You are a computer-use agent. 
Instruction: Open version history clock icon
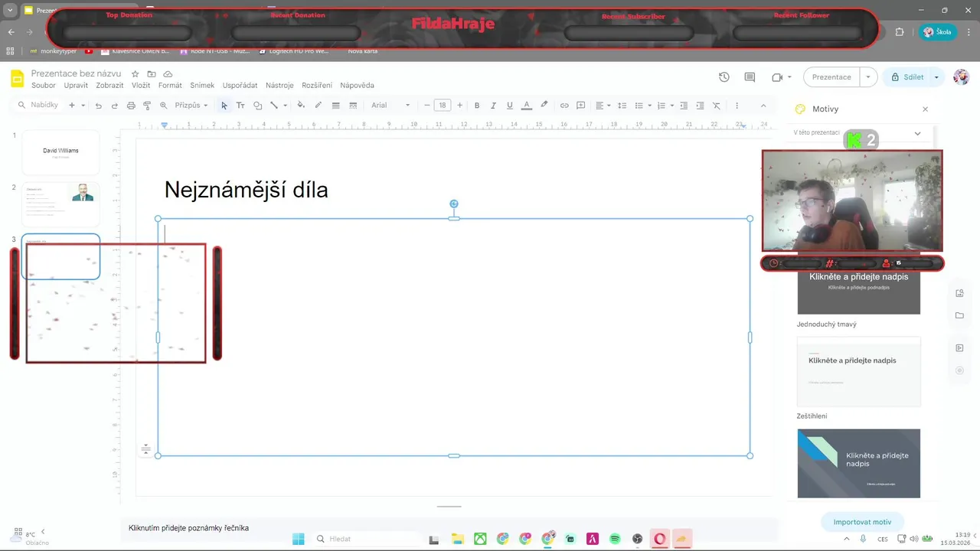[724, 77]
